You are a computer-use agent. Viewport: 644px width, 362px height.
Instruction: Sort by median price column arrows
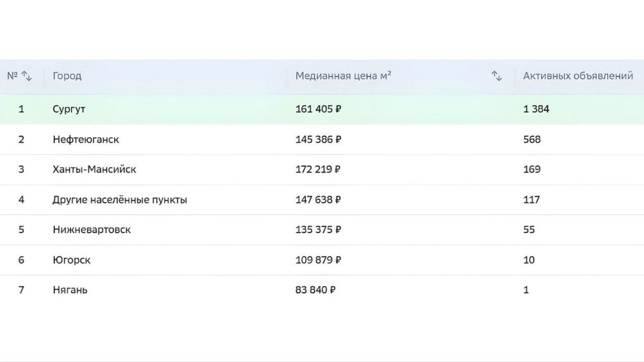click(496, 76)
